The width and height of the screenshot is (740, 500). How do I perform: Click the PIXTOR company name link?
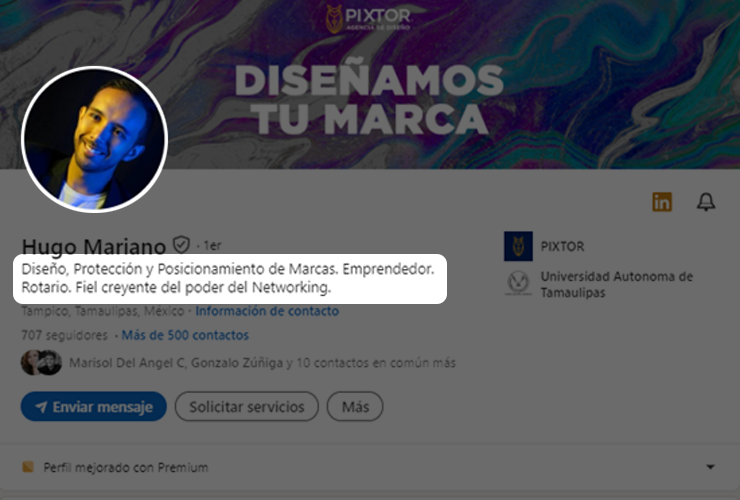click(563, 246)
